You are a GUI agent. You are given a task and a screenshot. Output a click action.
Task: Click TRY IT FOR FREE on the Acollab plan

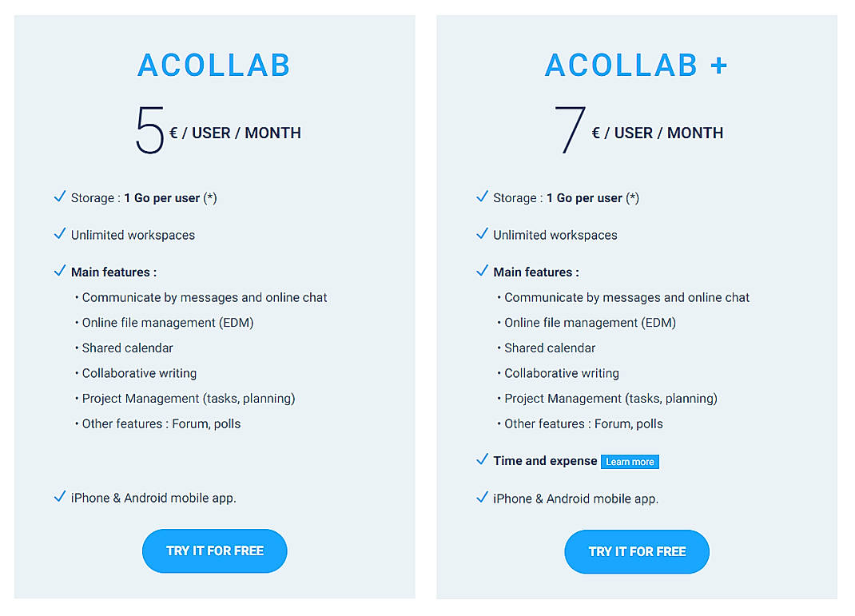click(214, 550)
